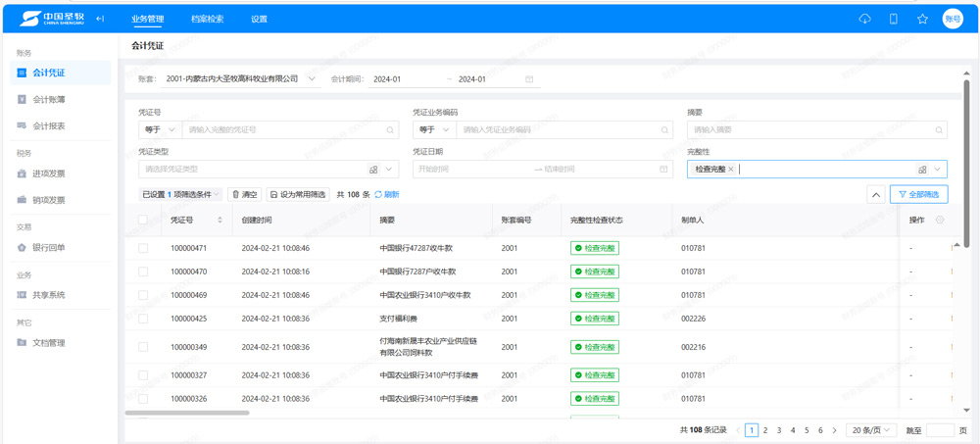The height and width of the screenshot is (444, 980).
Task: Click the search icon in 摘要 field
Action: [x=939, y=130]
